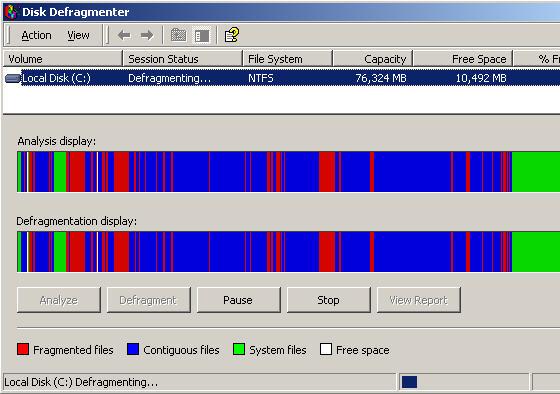Toggle the console tree pane icon

[x=202, y=35]
